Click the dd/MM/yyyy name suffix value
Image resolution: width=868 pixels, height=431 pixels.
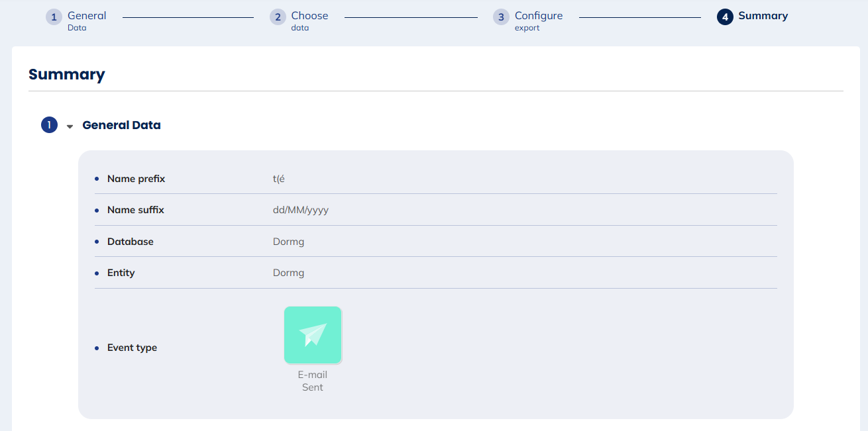coord(300,210)
